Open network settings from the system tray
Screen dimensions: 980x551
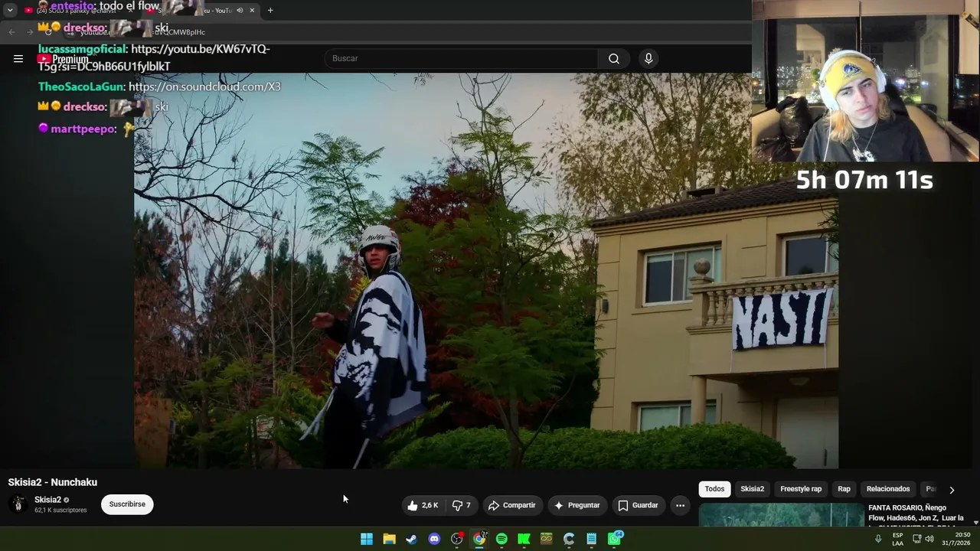coord(916,539)
